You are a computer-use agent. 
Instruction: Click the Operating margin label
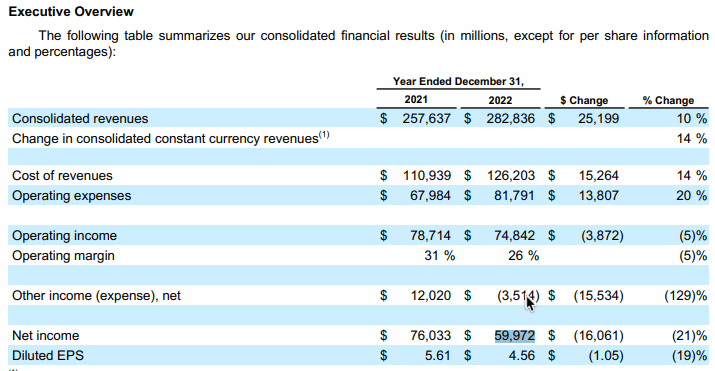[63, 256]
